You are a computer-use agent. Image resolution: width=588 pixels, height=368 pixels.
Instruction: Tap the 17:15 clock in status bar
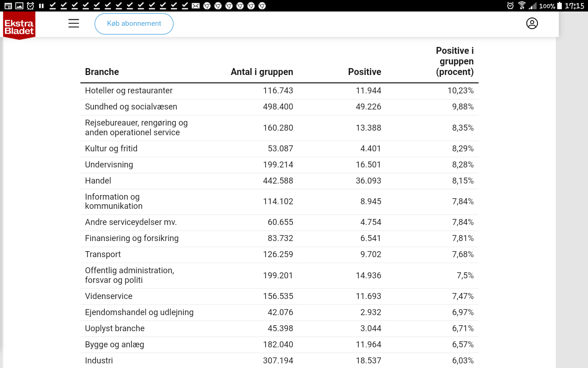(x=574, y=6)
